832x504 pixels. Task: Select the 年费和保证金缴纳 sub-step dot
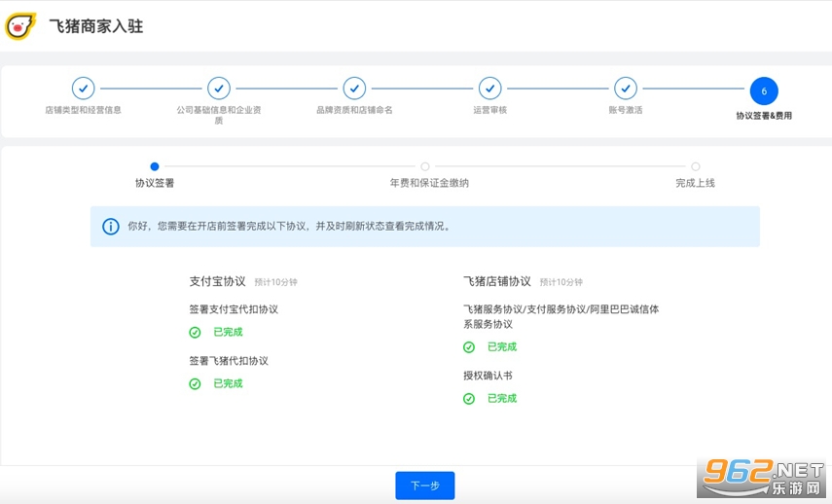pyautogui.click(x=425, y=166)
